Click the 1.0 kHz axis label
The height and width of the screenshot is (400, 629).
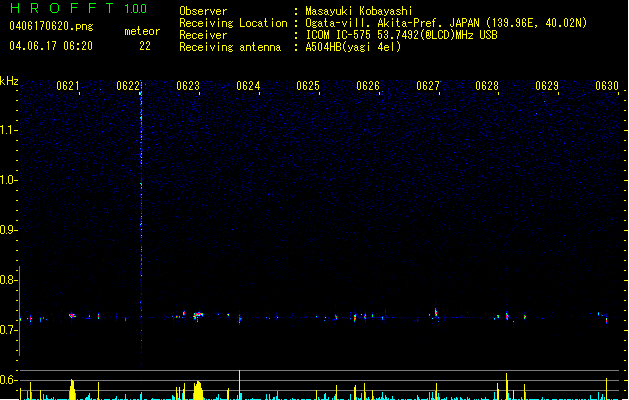tap(8, 180)
